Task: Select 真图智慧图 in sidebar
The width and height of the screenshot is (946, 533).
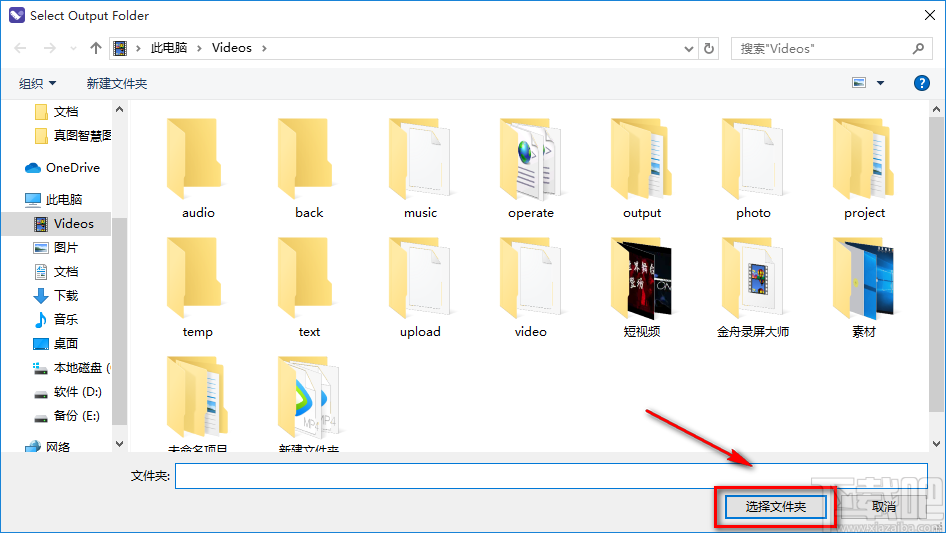Action: [x=72, y=136]
